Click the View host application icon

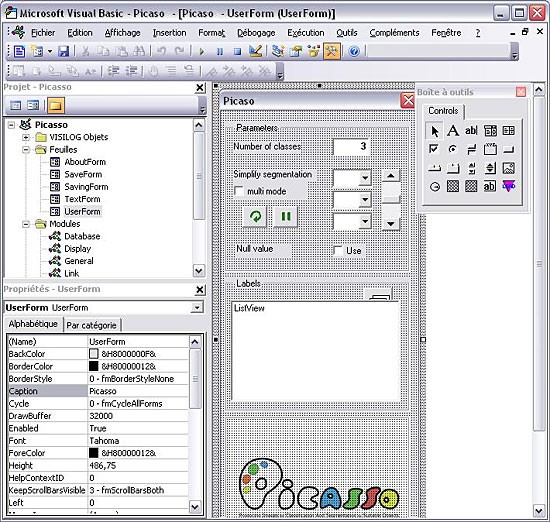[x=19, y=52]
